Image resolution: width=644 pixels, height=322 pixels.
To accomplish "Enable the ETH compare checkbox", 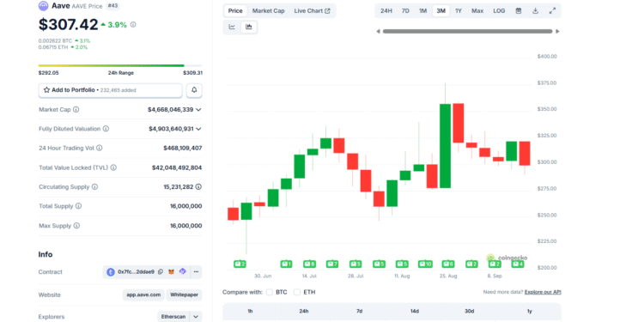I will coord(297,293).
